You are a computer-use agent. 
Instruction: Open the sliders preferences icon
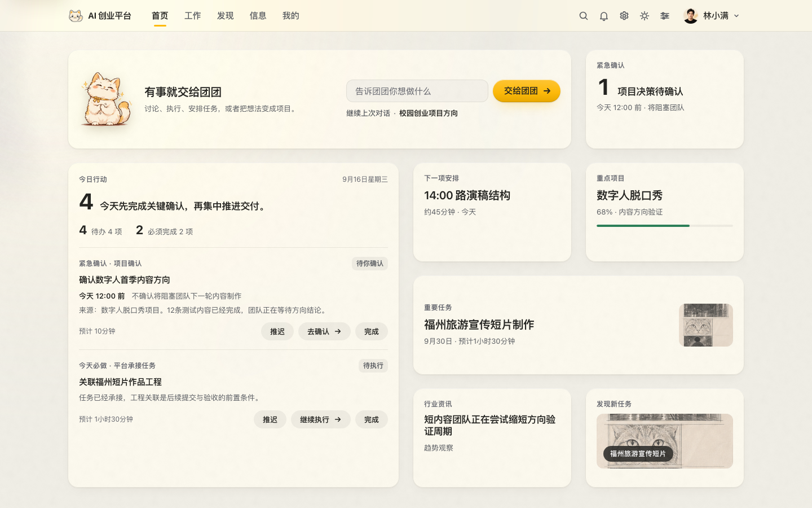click(665, 16)
